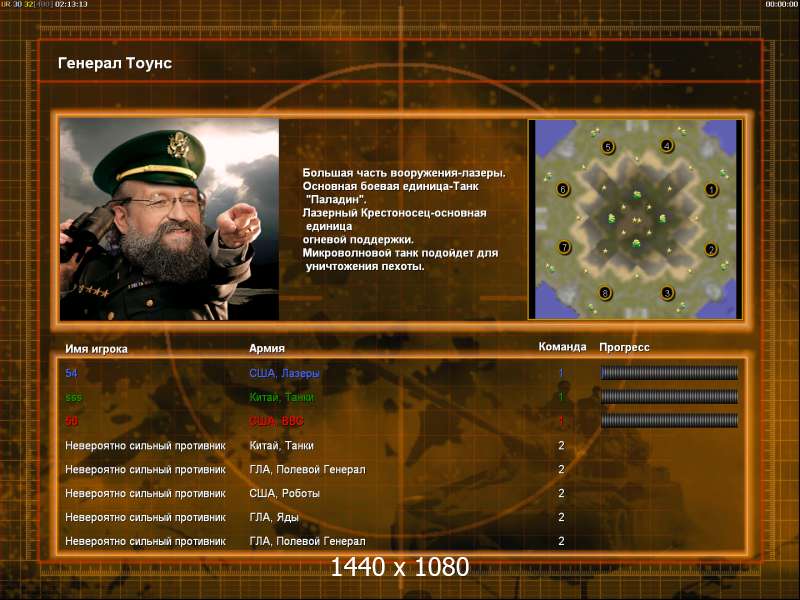Click the 'Прогресс' column header
The image size is (800, 600).
(624, 347)
